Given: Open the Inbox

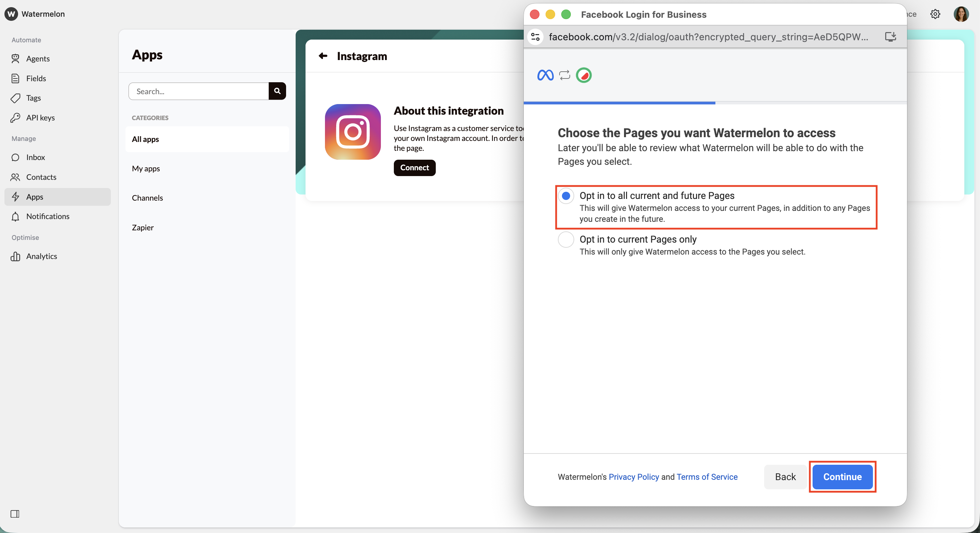Looking at the screenshot, I should pyautogui.click(x=35, y=157).
